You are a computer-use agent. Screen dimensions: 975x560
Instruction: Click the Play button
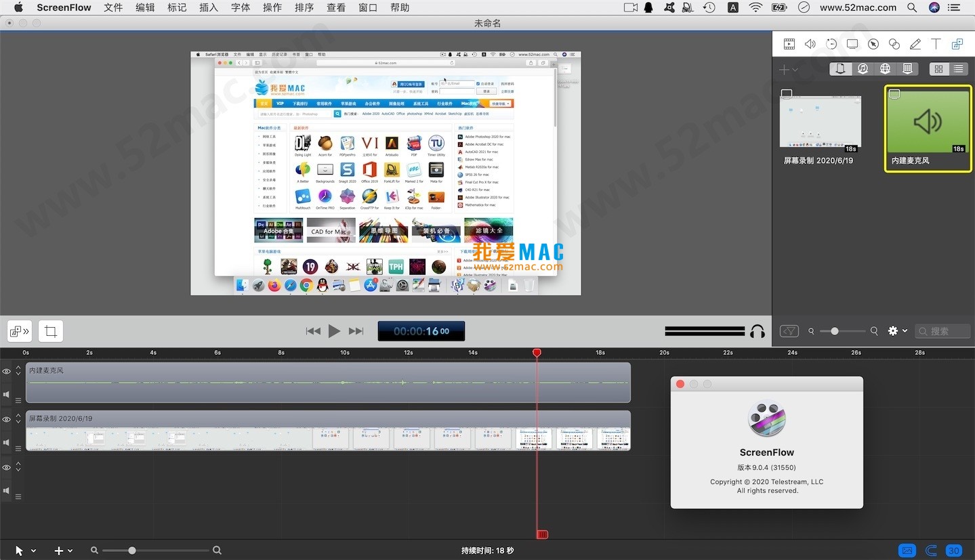pyautogui.click(x=334, y=331)
